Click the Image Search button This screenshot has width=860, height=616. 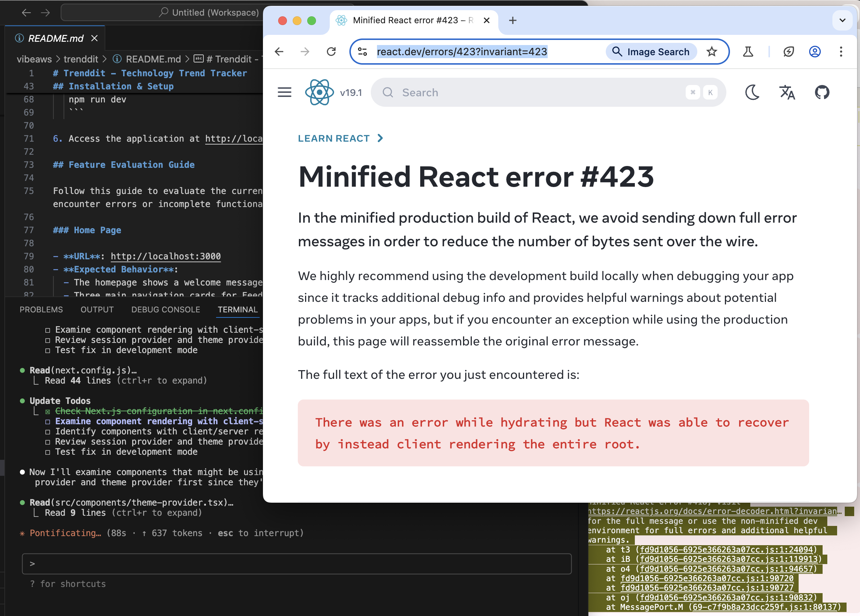click(x=651, y=52)
